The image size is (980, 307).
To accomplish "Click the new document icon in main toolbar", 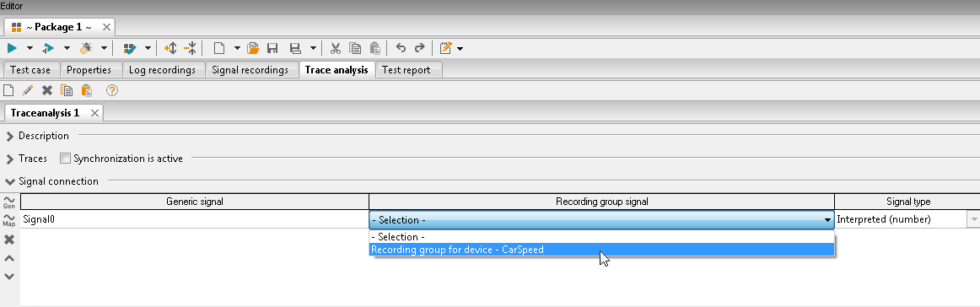I will coord(218,48).
